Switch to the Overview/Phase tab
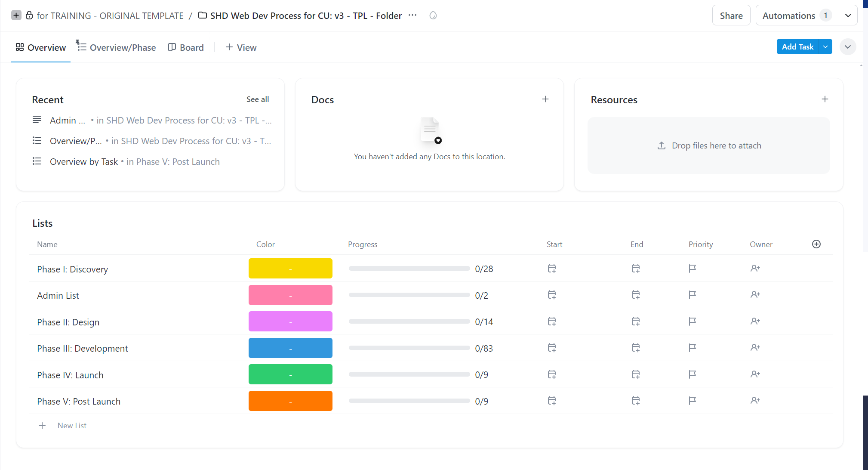The width and height of the screenshot is (868, 470). click(x=123, y=47)
